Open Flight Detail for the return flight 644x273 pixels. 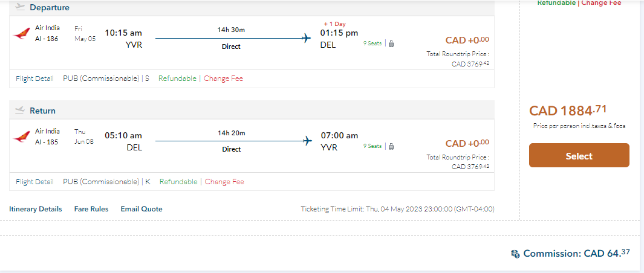[x=34, y=181]
